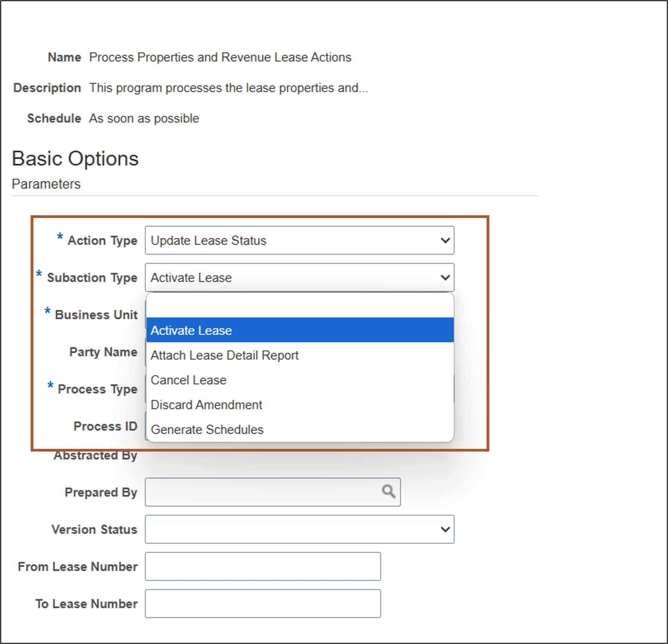
Task: Click the truncated Description text
Action: [228, 88]
